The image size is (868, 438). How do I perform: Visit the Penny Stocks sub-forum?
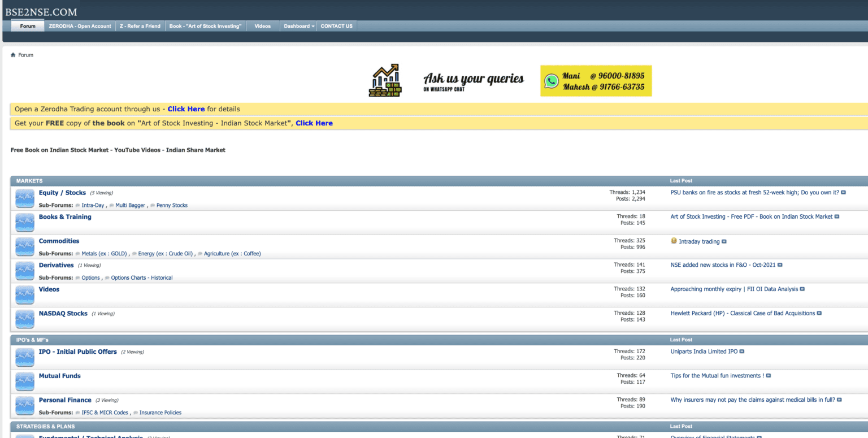click(x=172, y=205)
